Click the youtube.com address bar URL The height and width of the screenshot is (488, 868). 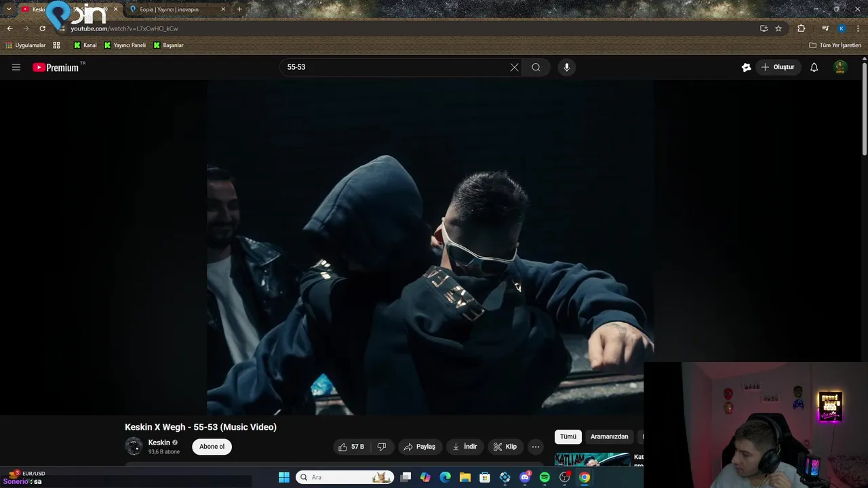click(124, 28)
